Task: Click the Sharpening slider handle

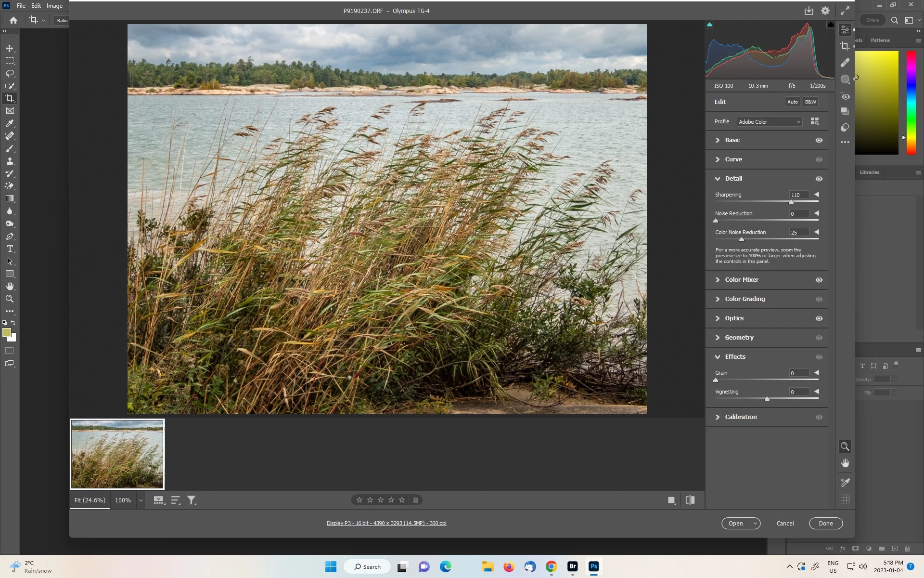Action: (x=791, y=202)
